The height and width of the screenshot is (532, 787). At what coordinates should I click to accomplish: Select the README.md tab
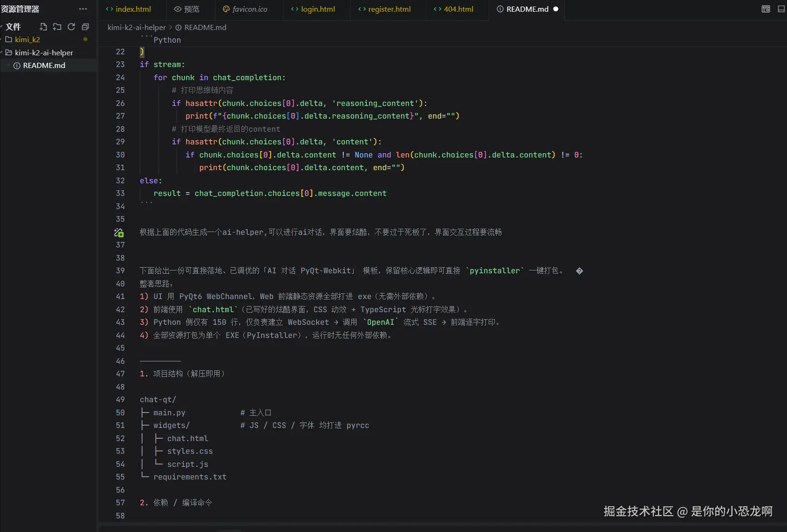[527, 9]
